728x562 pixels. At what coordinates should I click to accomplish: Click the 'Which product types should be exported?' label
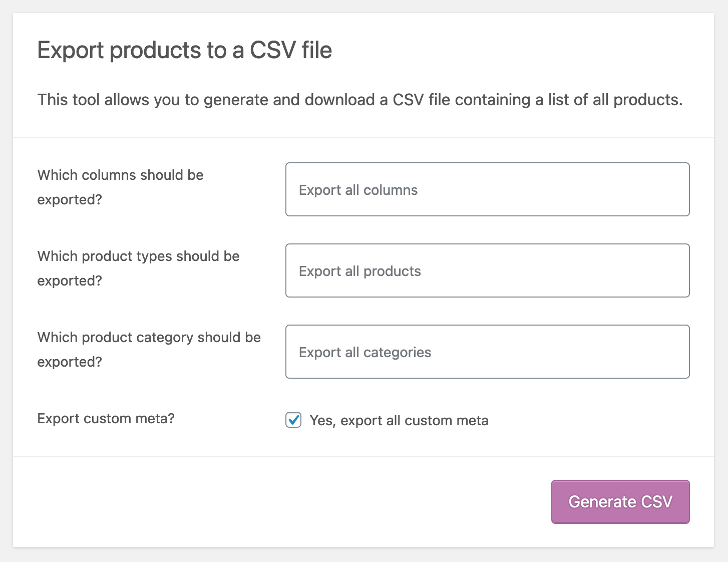pyautogui.click(x=138, y=268)
